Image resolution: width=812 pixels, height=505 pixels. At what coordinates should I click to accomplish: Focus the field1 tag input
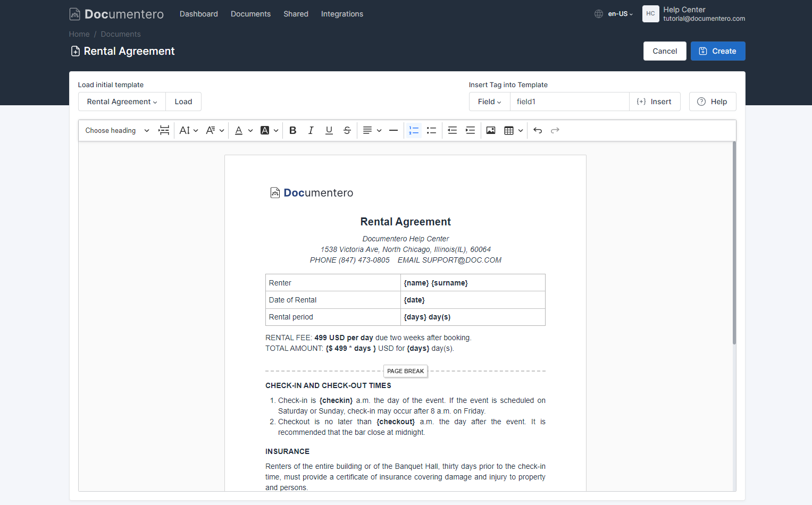tap(570, 102)
